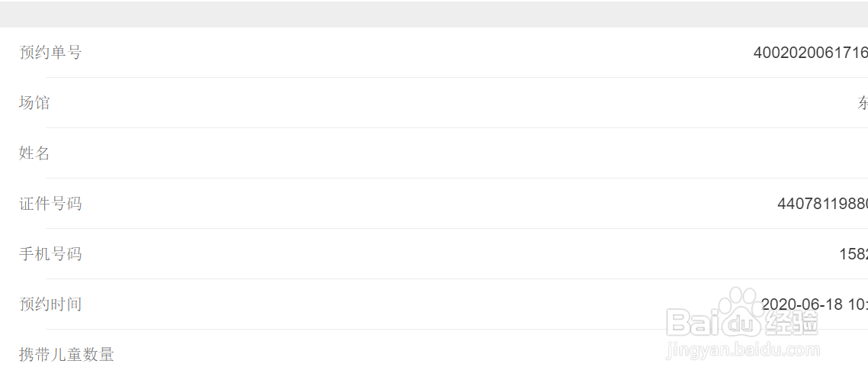This screenshot has width=868, height=380.
Task: Click the 预约时间 label
Action: tap(50, 304)
